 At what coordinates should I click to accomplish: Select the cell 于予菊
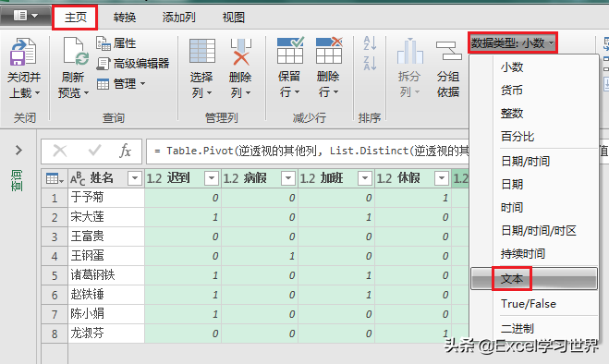click(106, 198)
